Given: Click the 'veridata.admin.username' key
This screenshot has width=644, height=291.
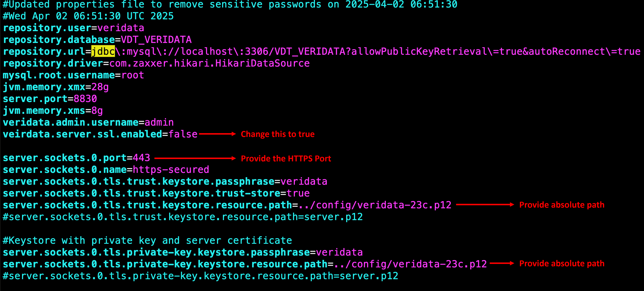Looking at the screenshot, I should point(71,122).
